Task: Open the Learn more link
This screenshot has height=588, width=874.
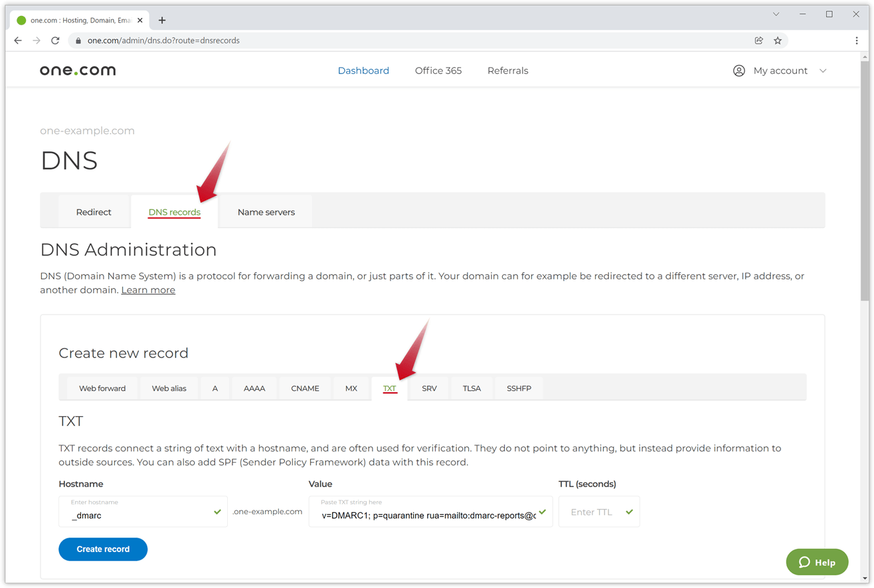Action: (x=148, y=289)
